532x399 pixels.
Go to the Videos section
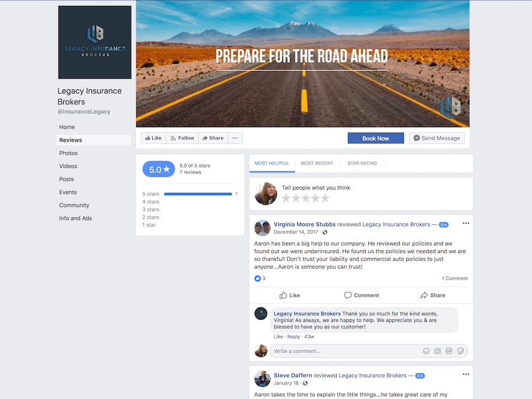pyautogui.click(x=68, y=166)
